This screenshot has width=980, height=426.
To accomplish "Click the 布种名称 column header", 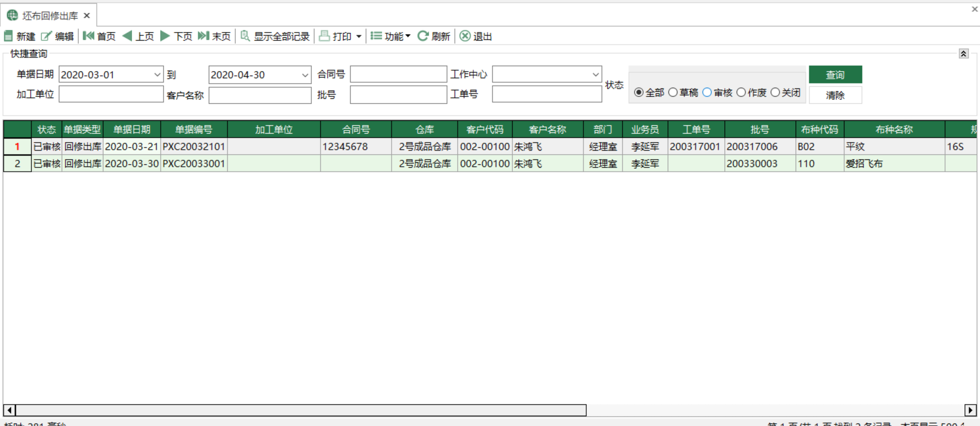I will point(894,129).
